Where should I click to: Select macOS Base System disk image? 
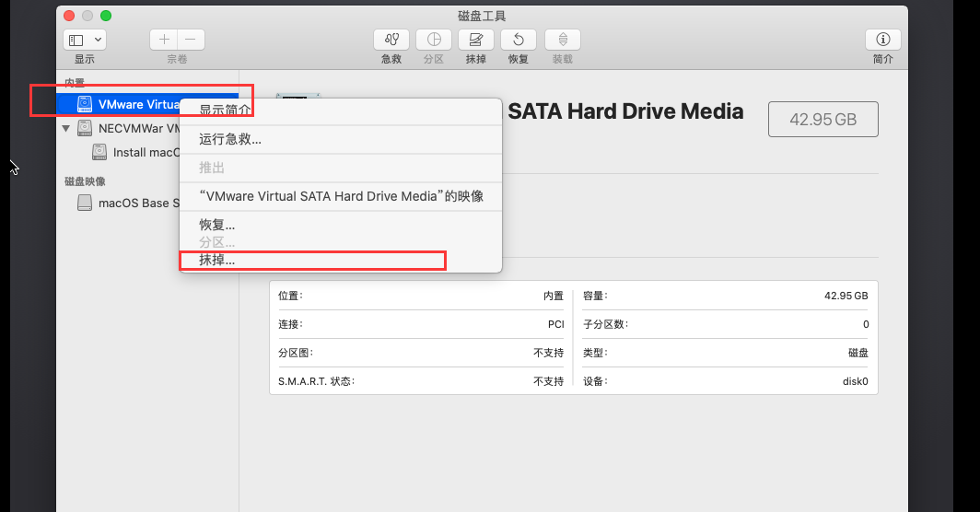[x=139, y=204]
